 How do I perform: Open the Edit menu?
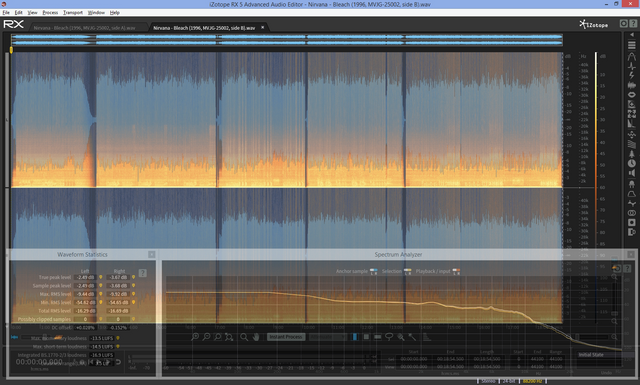coord(19,13)
